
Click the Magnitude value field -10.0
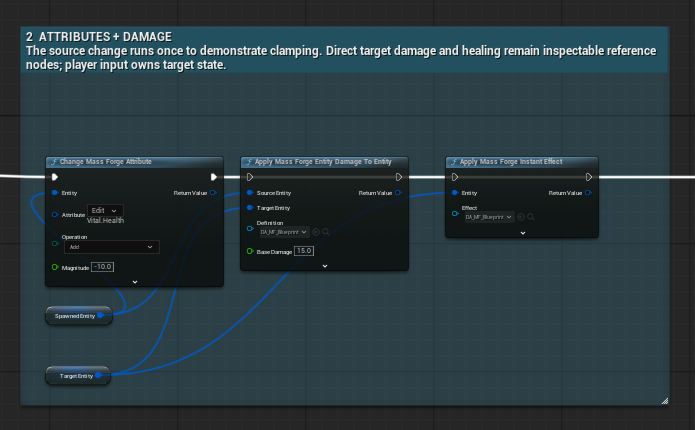click(x=102, y=267)
